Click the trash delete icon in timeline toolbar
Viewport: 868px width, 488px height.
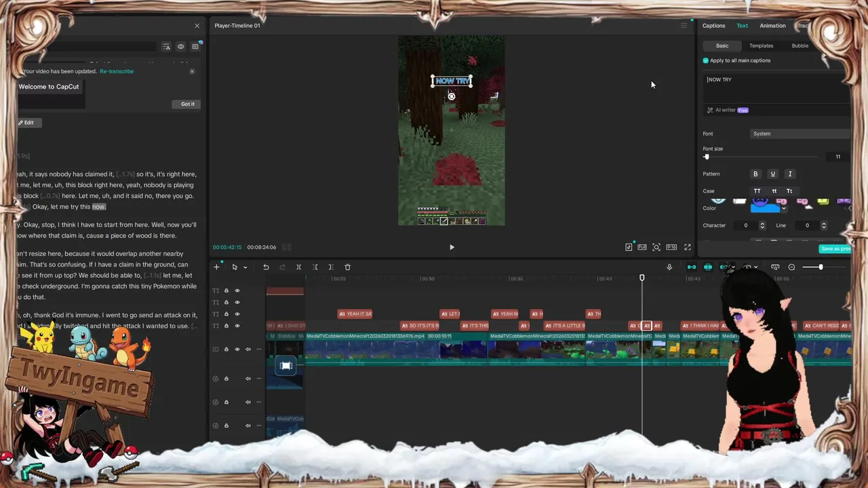pos(347,267)
